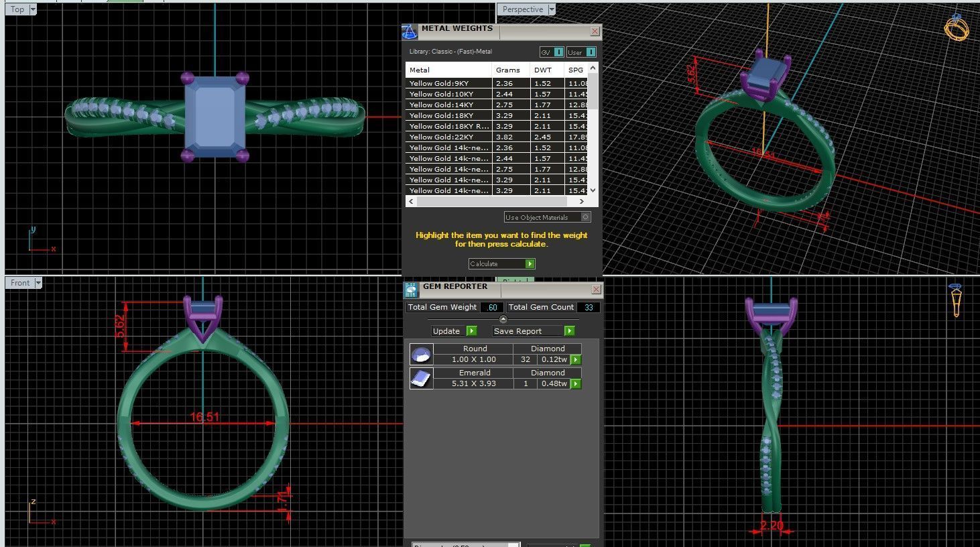Click the ring side-view icon in right viewport
Screen dimensions: 980x547
point(956,300)
